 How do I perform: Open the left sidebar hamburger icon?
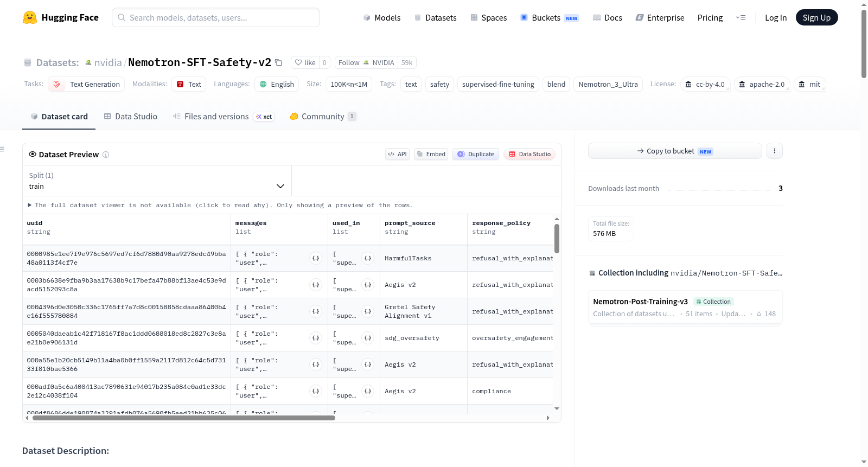2,149
